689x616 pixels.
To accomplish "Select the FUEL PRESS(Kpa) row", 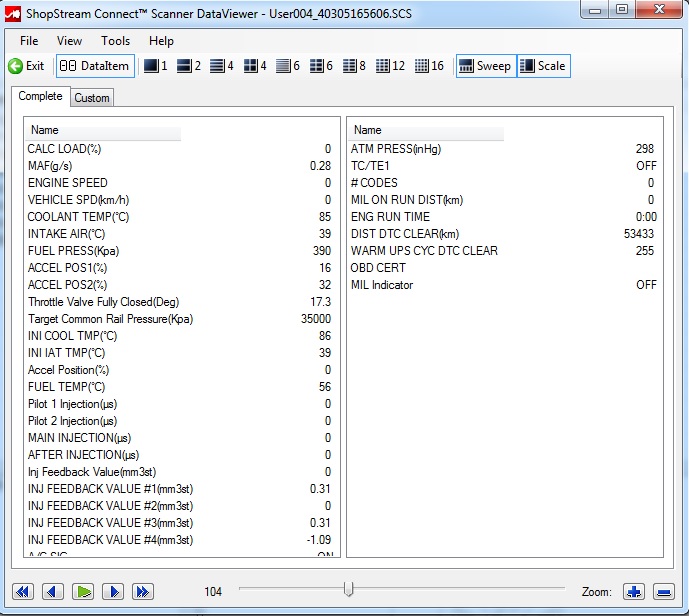I will (x=181, y=251).
